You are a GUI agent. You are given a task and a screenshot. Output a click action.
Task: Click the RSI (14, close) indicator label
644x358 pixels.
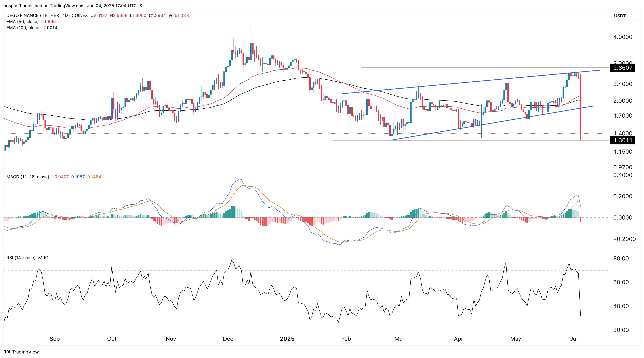(x=21, y=258)
